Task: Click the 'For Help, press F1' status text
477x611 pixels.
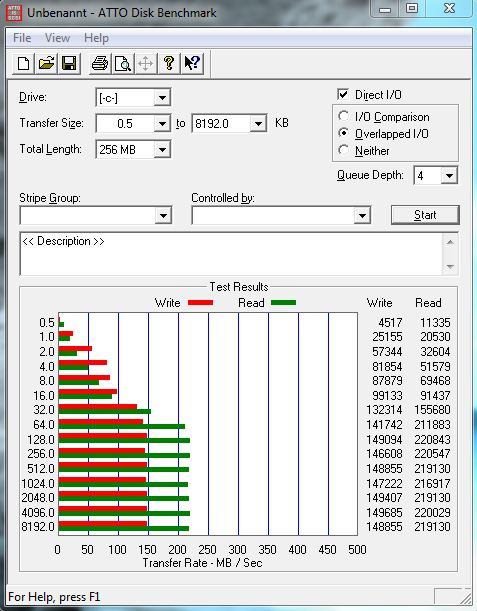Action: click(54, 597)
